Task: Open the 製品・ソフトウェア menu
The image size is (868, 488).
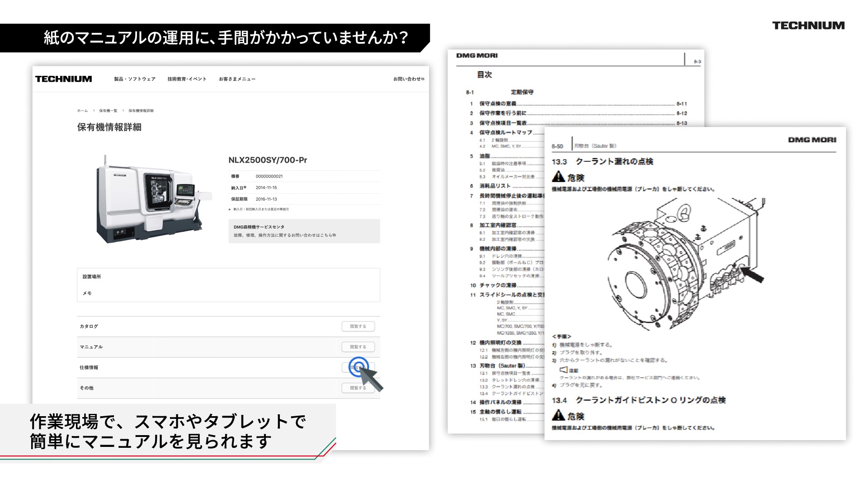Action: 135,79
